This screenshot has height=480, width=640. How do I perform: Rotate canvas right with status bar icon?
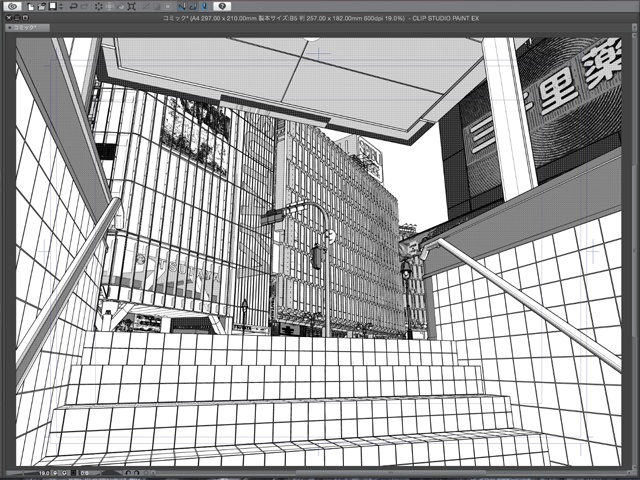coord(137,473)
